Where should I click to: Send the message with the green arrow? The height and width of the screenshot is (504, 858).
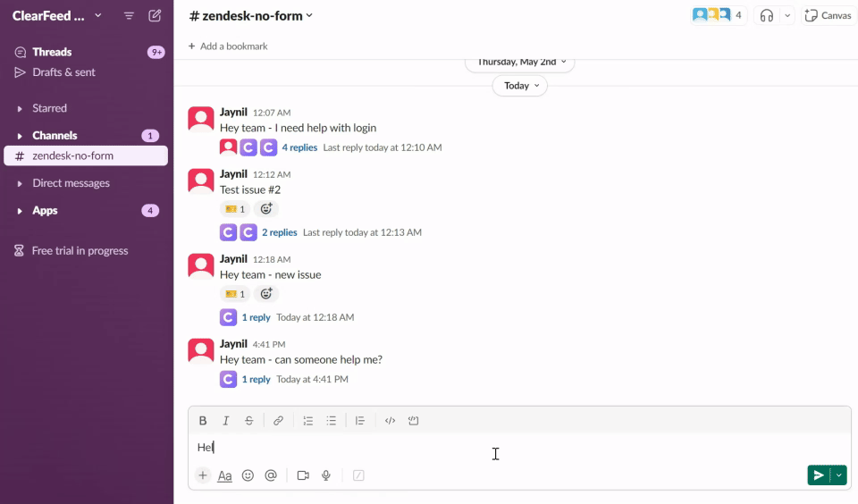click(x=818, y=475)
